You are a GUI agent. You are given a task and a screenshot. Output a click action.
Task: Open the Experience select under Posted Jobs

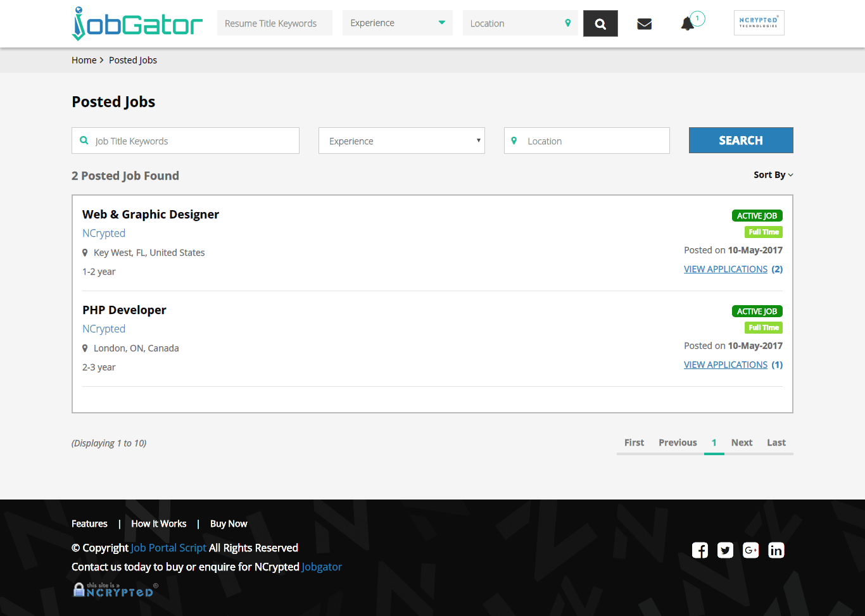(x=401, y=141)
